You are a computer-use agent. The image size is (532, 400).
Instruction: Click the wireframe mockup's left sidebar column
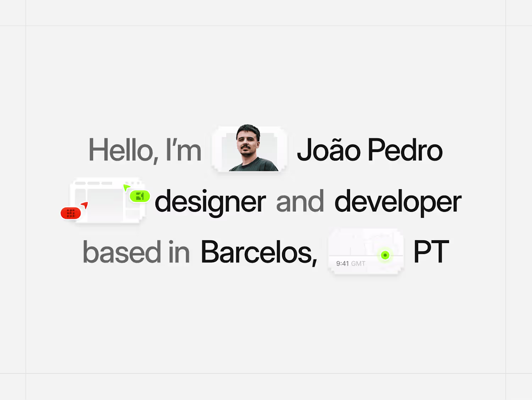click(x=80, y=204)
